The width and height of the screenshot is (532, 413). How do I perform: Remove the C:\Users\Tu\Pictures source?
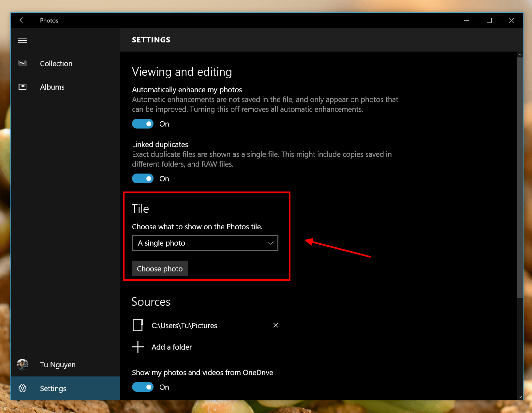pos(276,325)
